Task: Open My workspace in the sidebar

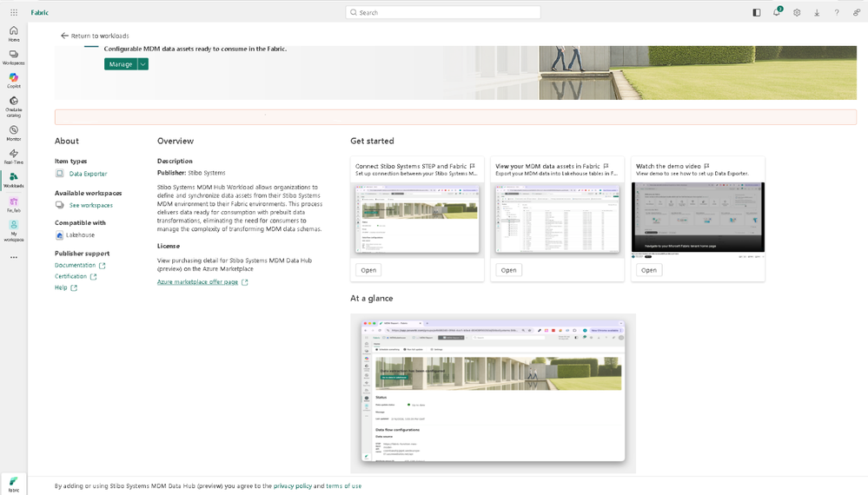Action: click(14, 231)
